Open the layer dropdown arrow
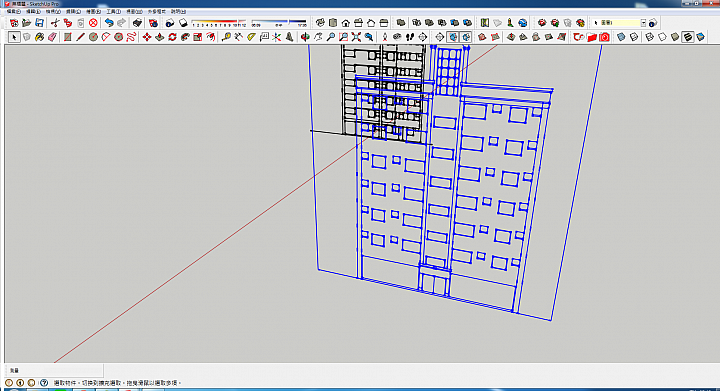The width and height of the screenshot is (720, 391). 643,23
